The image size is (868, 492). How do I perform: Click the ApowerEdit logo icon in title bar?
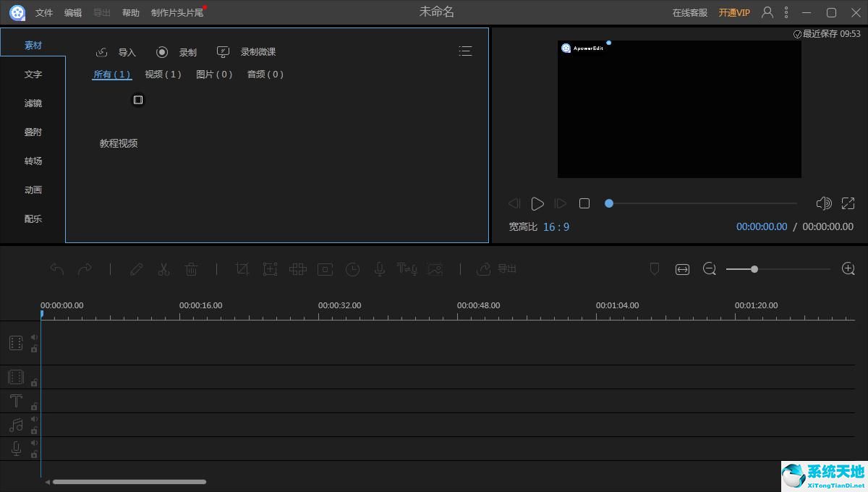(17, 12)
